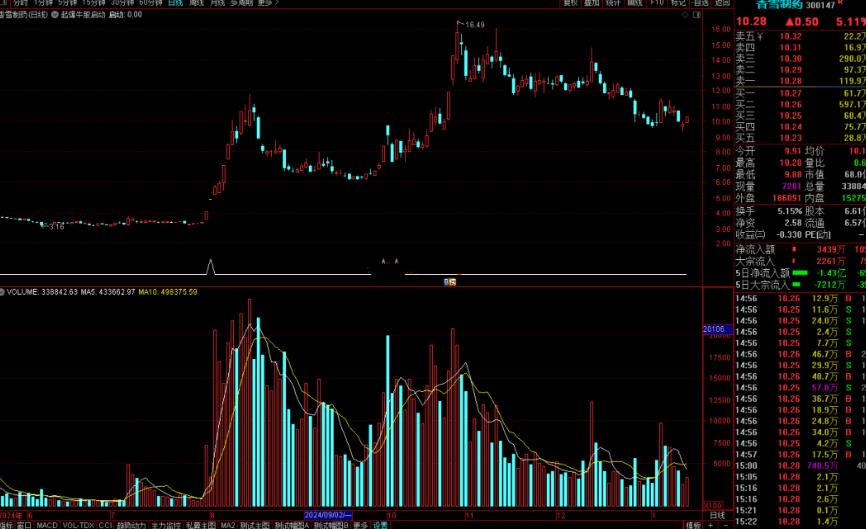
Task: Click the 净流入额 value 3439万
Action: coord(831,250)
